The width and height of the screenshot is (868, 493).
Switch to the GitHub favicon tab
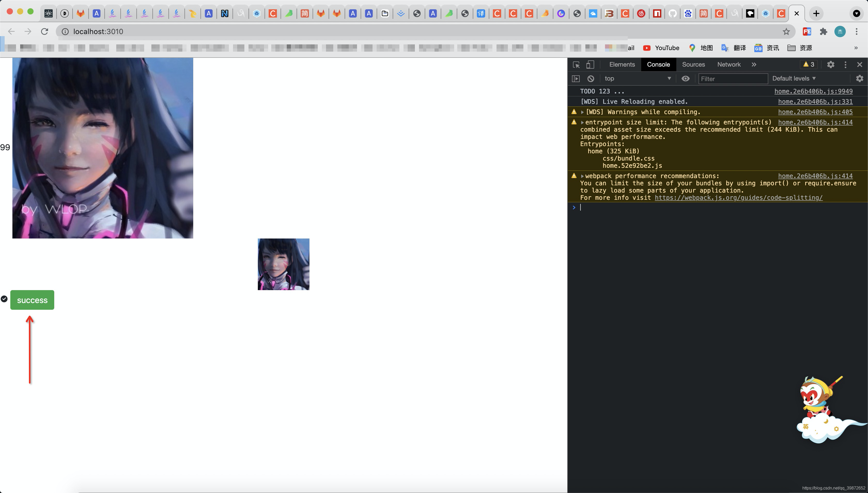(672, 13)
